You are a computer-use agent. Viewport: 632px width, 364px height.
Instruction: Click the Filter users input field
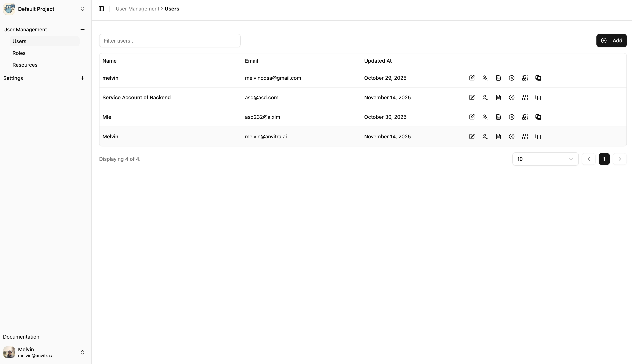point(170,41)
